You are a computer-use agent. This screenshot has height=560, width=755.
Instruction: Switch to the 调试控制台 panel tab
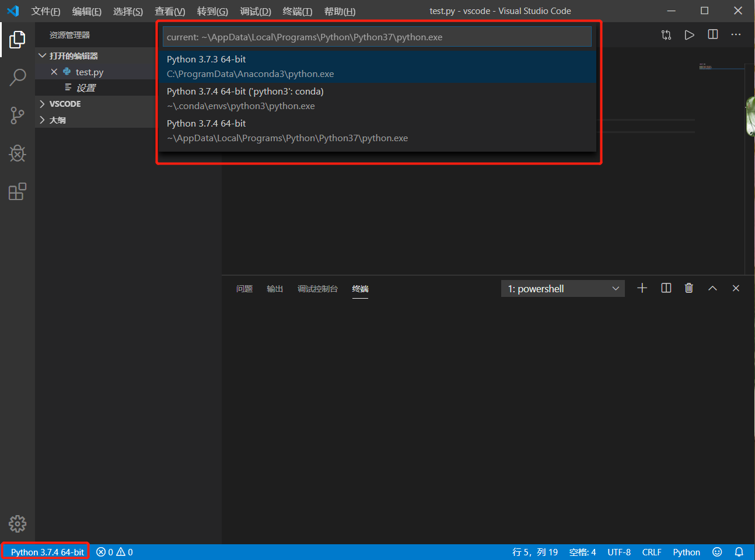pos(317,289)
